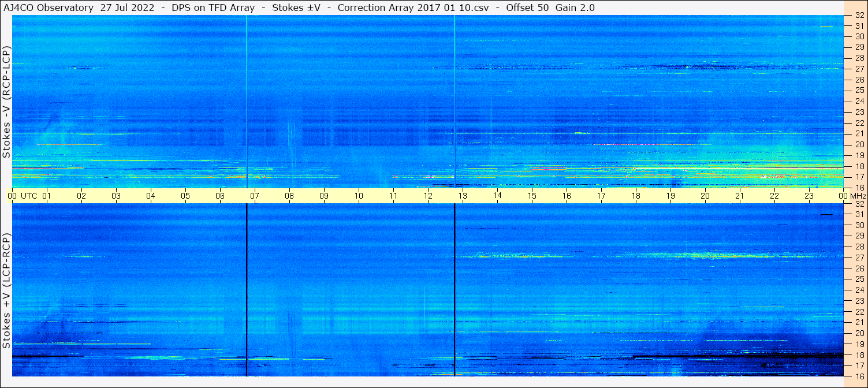Select the 17 hour label on time axis
Viewport: 868px width, 388px height.
(x=601, y=196)
